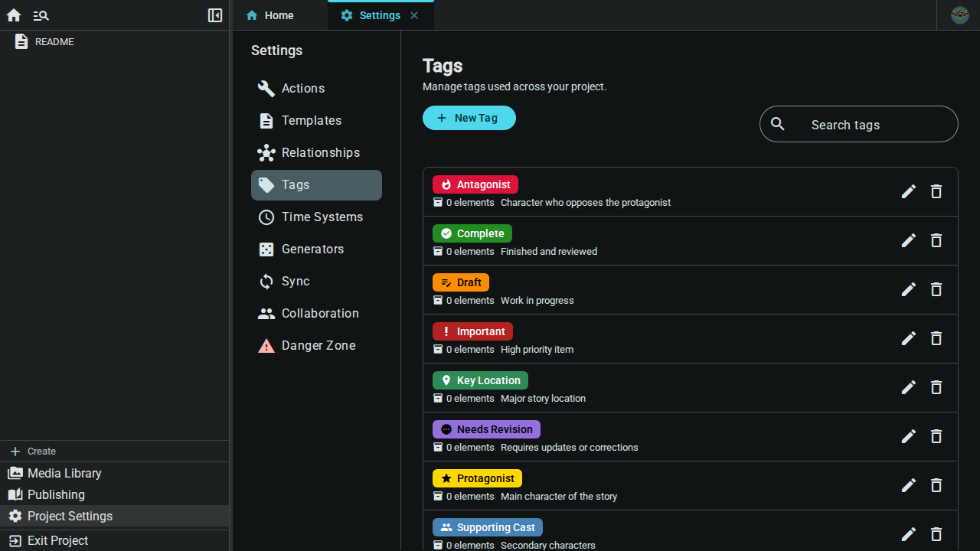
Task: Open the Media Library
Action: [x=115, y=474]
